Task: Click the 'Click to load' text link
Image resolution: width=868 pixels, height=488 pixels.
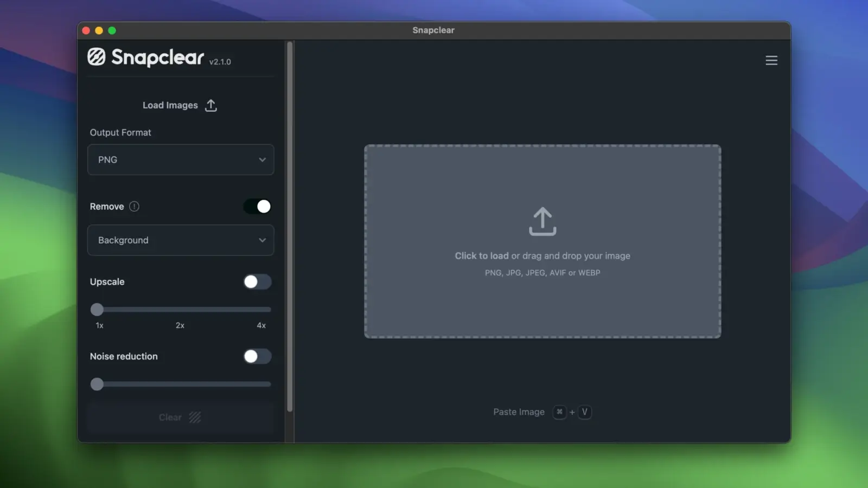Action: click(x=481, y=256)
